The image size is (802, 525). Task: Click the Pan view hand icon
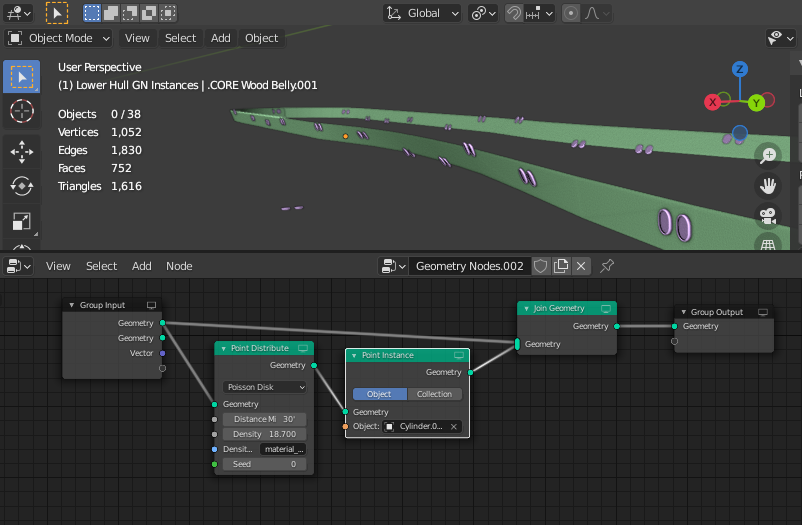768,185
